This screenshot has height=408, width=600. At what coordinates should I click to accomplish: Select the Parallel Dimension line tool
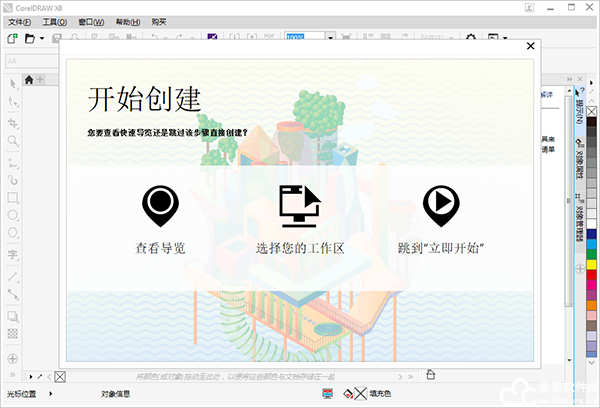[13, 276]
